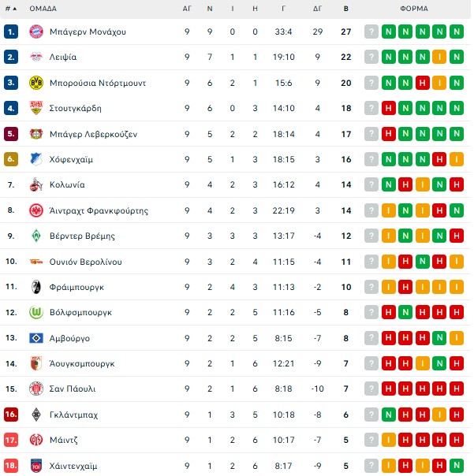Click the ΟΜΑΔΑ column header
474x476 pixels.
[43, 9]
